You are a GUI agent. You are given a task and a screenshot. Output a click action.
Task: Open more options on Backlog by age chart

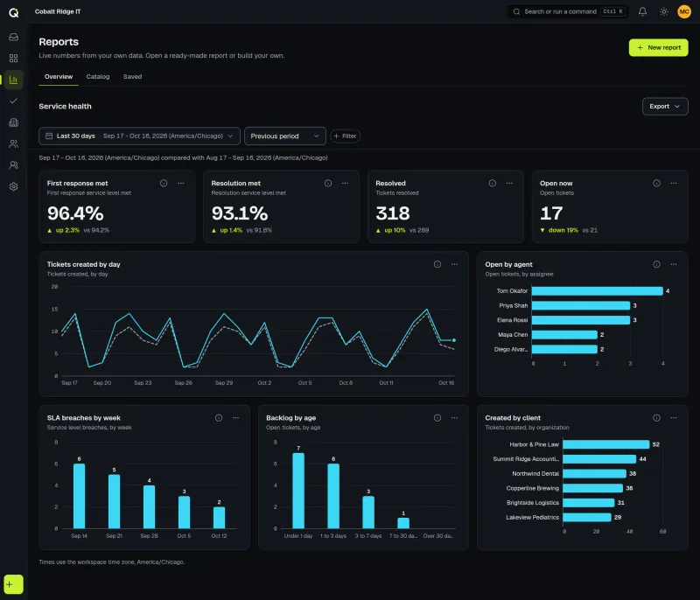pos(454,418)
